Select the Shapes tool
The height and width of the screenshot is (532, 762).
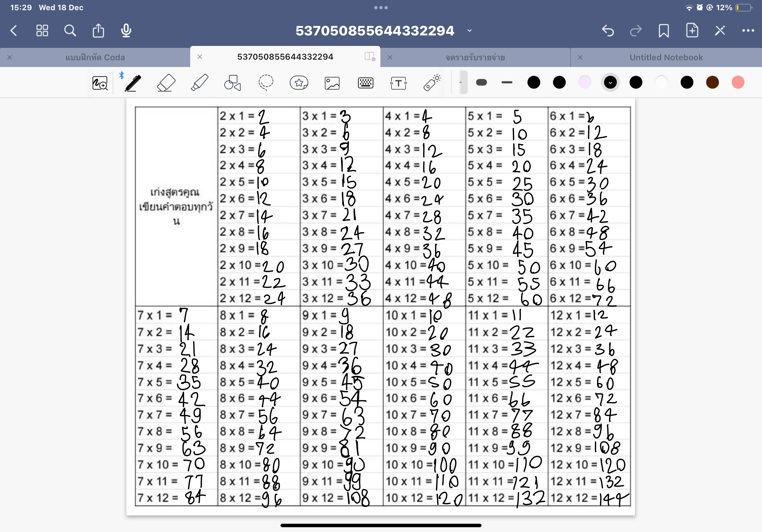tap(232, 83)
